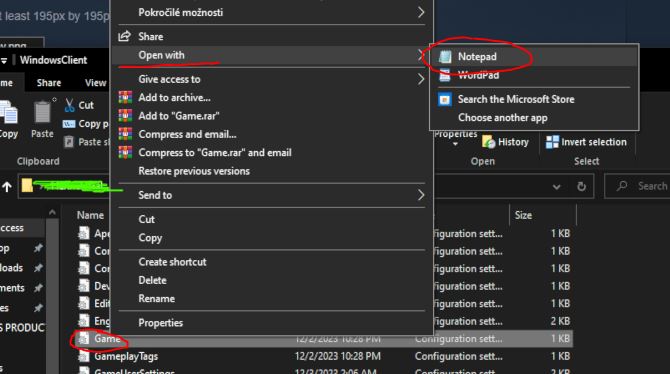Click the Share arrow icon in context menu
Viewport: 670px width, 374px height.
coord(124,36)
